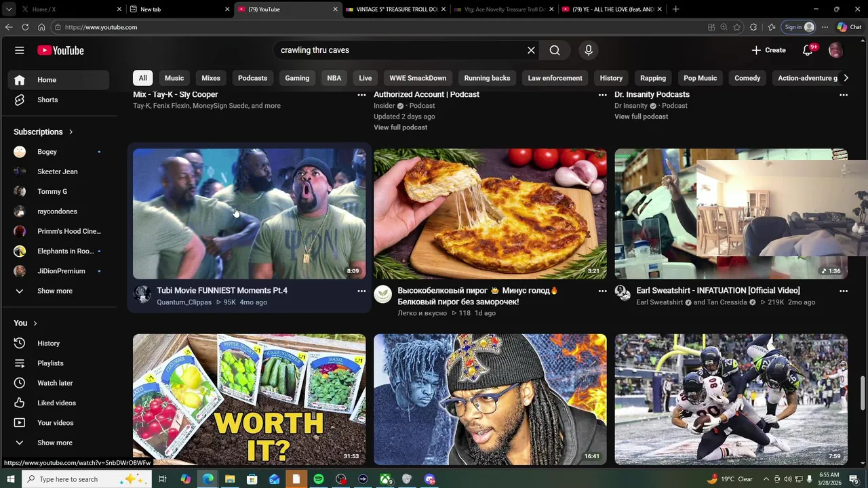The height and width of the screenshot is (488, 868).
Task: Open Spotify from the Windows taskbar
Action: [319, 479]
